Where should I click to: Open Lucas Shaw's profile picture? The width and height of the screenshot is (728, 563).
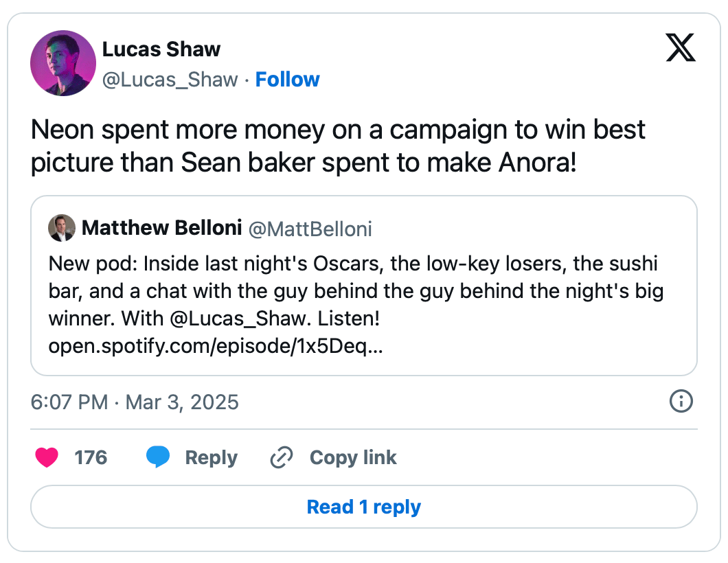63,63
